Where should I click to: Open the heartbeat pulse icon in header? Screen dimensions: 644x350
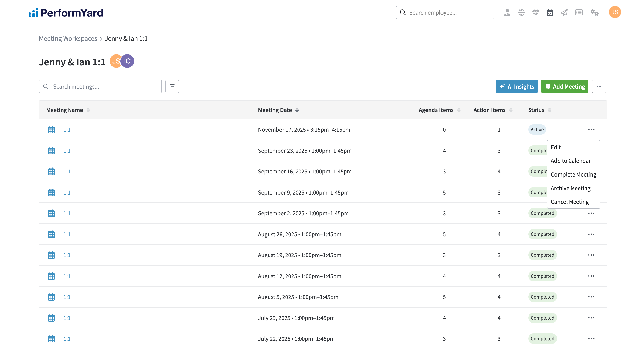(x=536, y=12)
